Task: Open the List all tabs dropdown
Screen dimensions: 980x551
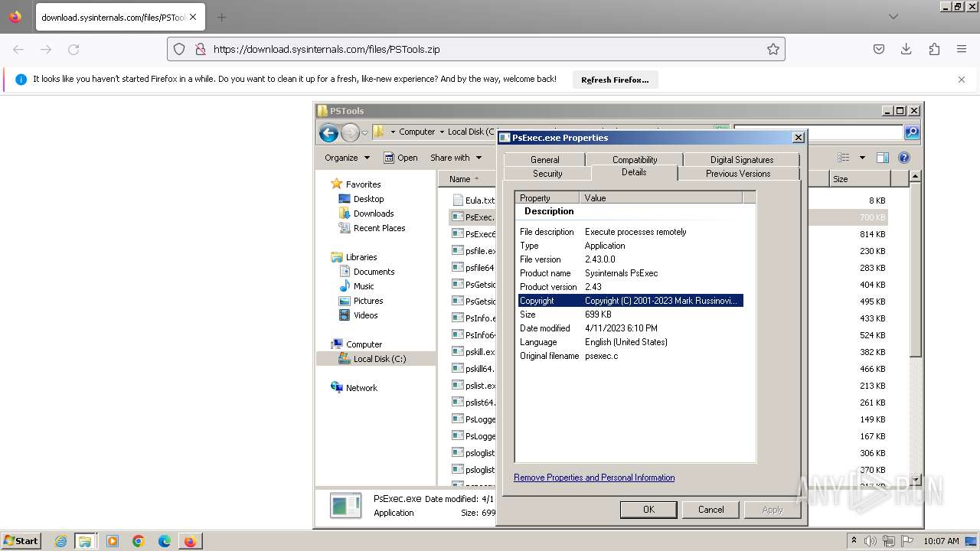Action: click(x=893, y=17)
